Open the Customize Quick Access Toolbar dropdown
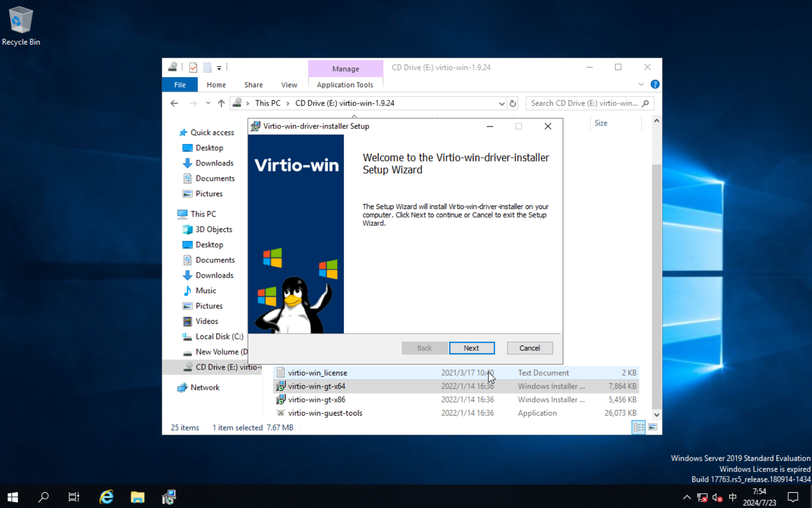Image resolution: width=812 pixels, height=508 pixels. pos(219,67)
